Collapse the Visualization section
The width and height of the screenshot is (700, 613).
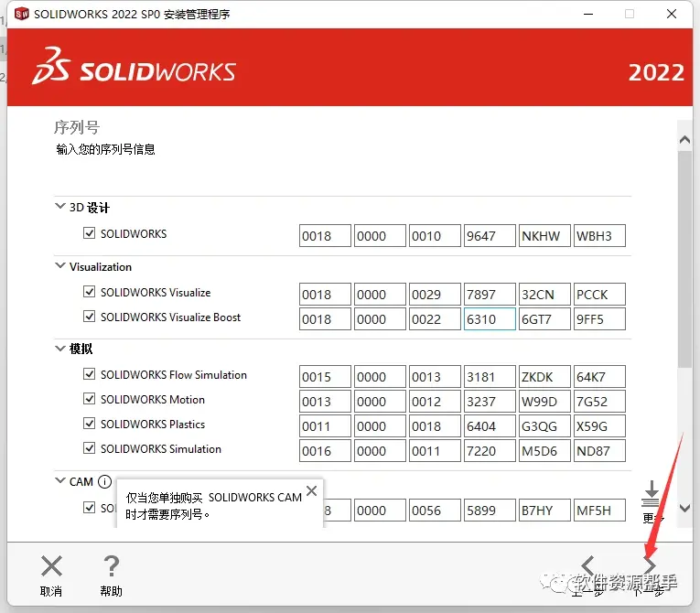pos(59,265)
